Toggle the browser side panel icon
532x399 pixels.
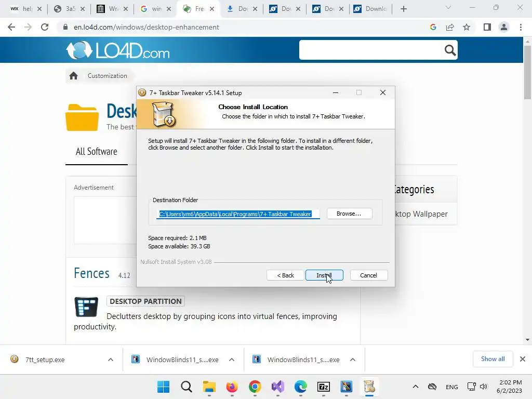(x=487, y=27)
